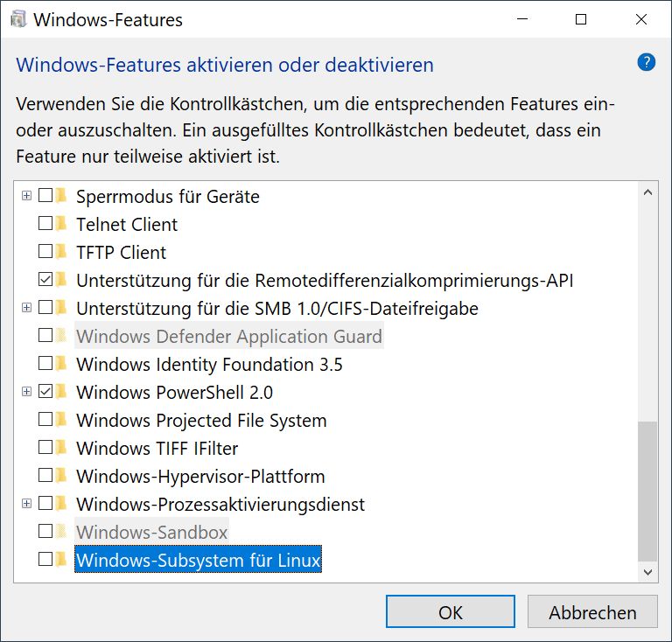672x642 pixels.
Task: Select the Windows-Hypervisor-Plattform text
Action: pyautogui.click(x=200, y=477)
